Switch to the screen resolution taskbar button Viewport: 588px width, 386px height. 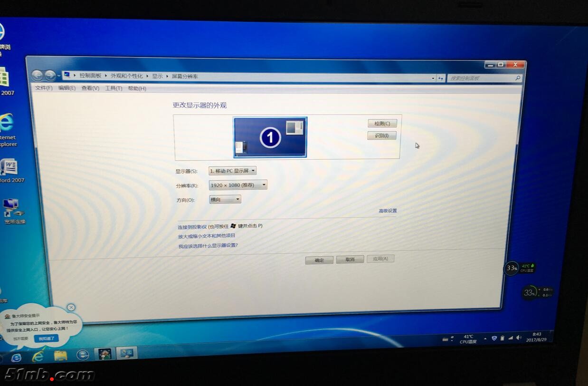[x=127, y=353]
